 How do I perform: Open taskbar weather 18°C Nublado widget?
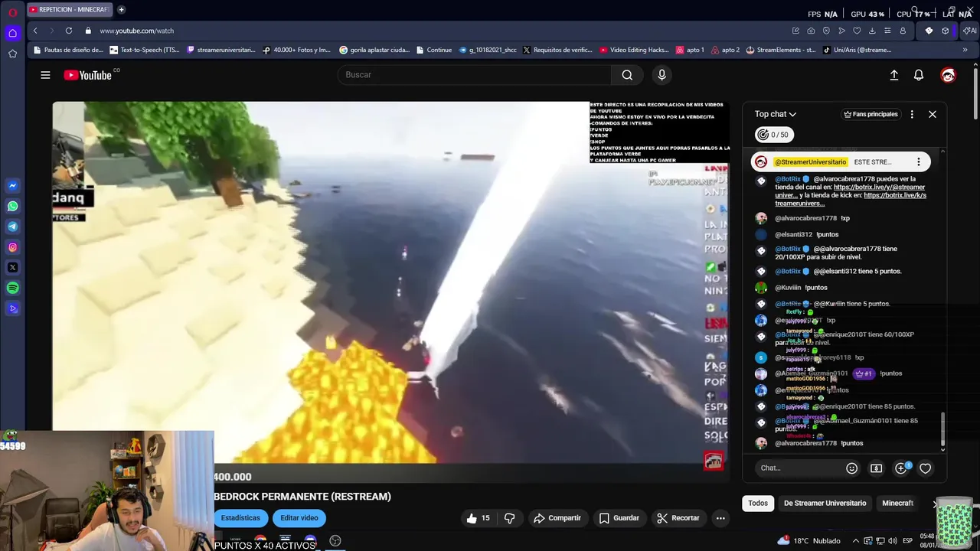[808, 540]
